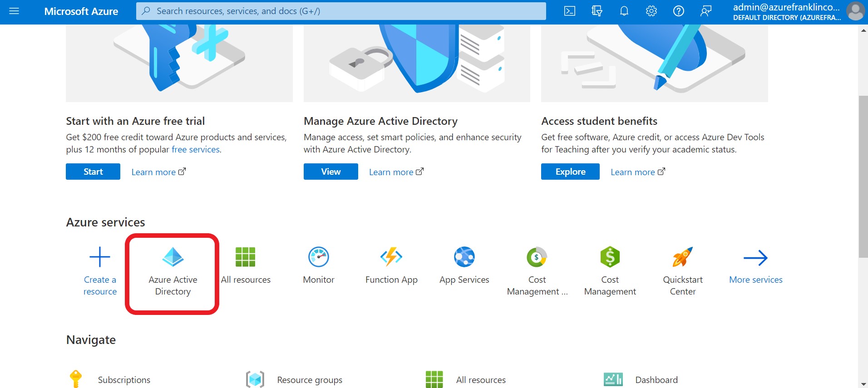Open the Help question mark icon

click(x=679, y=11)
